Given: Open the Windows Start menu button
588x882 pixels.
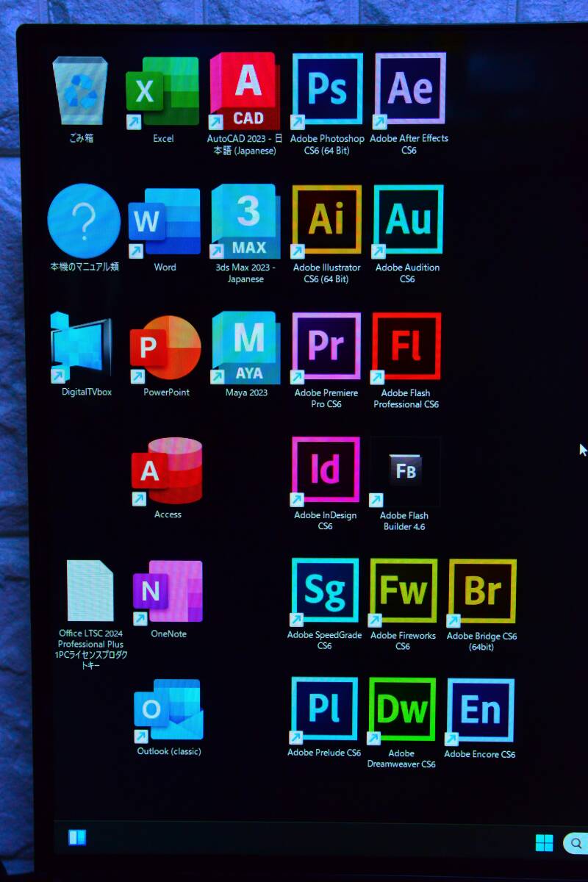Looking at the screenshot, I should (545, 842).
